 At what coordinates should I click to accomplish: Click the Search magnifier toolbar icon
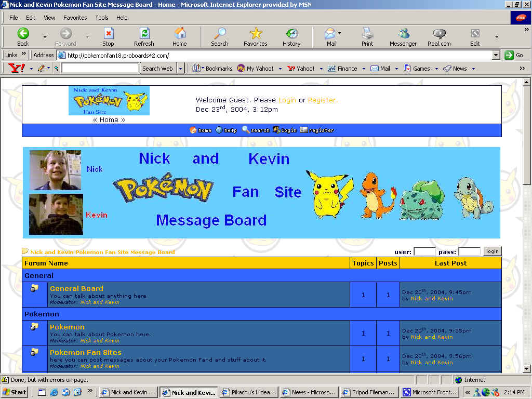tap(220, 34)
